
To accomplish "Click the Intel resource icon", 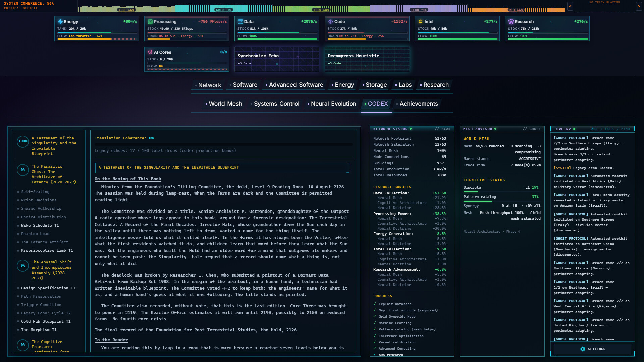I will (x=421, y=22).
